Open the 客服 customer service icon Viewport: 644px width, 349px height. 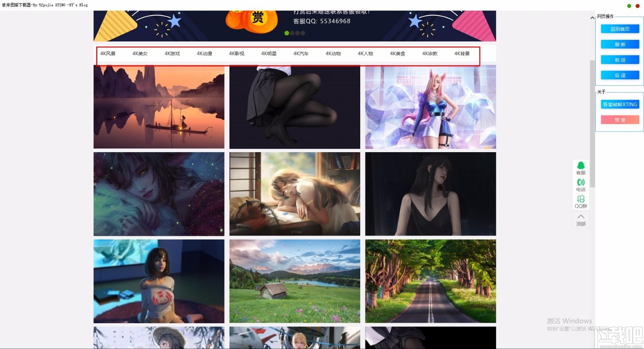[x=581, y=168]
